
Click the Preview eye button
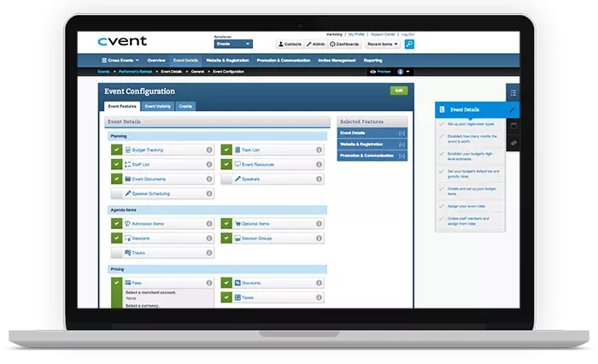click(x=379, y=73)
